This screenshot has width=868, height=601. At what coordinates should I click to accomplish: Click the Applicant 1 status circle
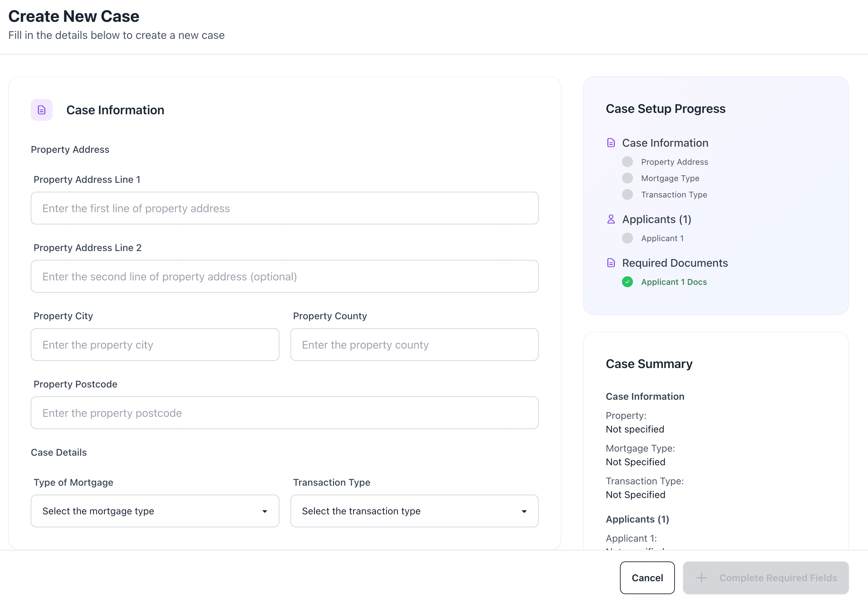[627, 238]
